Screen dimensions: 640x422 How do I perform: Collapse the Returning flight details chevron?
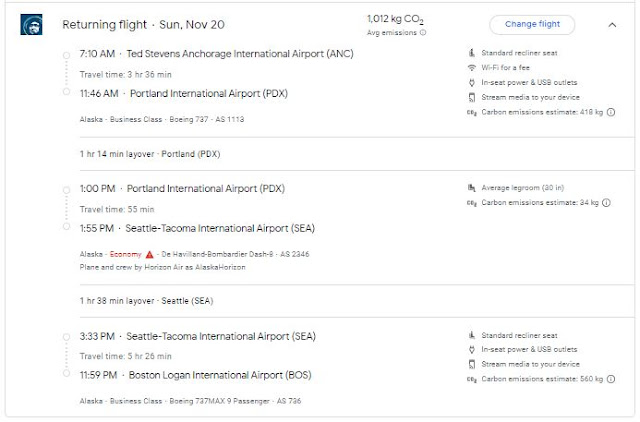point(612,24)
